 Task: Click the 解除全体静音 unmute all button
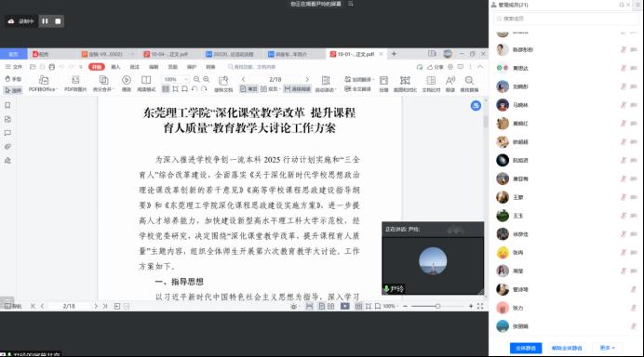pyautogui.click(x=567, y=348)
